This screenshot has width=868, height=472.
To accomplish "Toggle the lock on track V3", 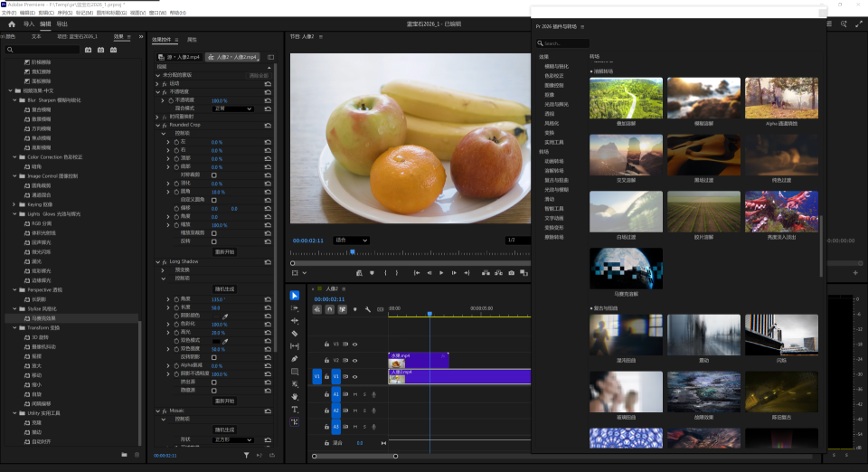I will (326, 345).
